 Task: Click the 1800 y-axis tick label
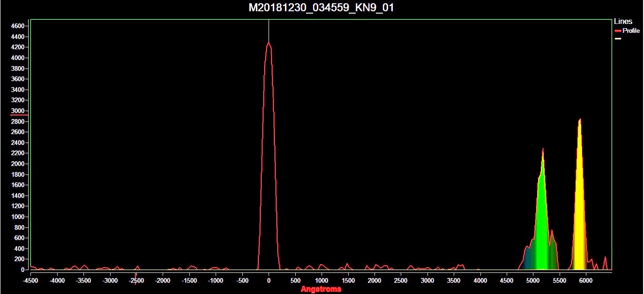pos(17,174)
